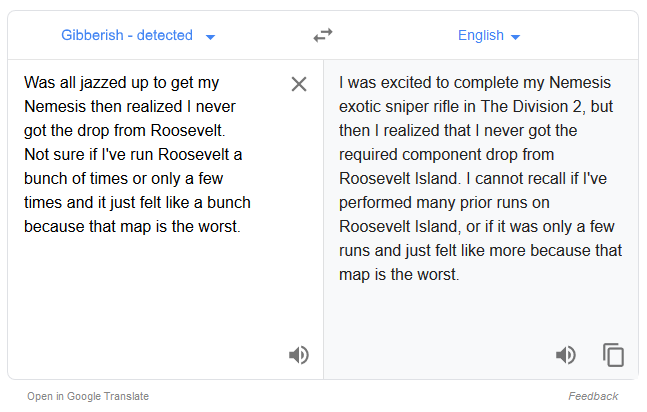Play the English translation audio
This screenshot has height=412, width=647.
tap(566, 355)
